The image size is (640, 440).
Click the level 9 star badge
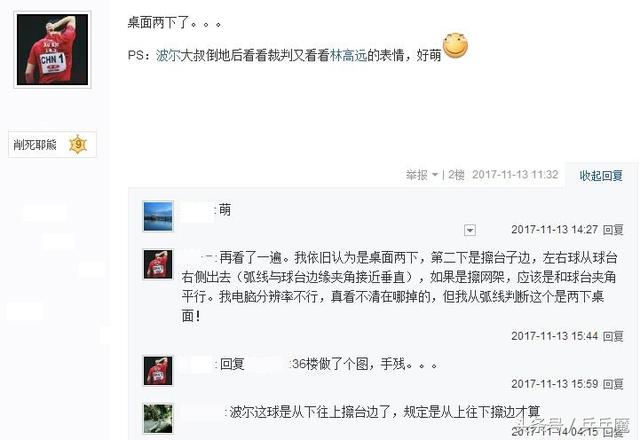[78, 144]
